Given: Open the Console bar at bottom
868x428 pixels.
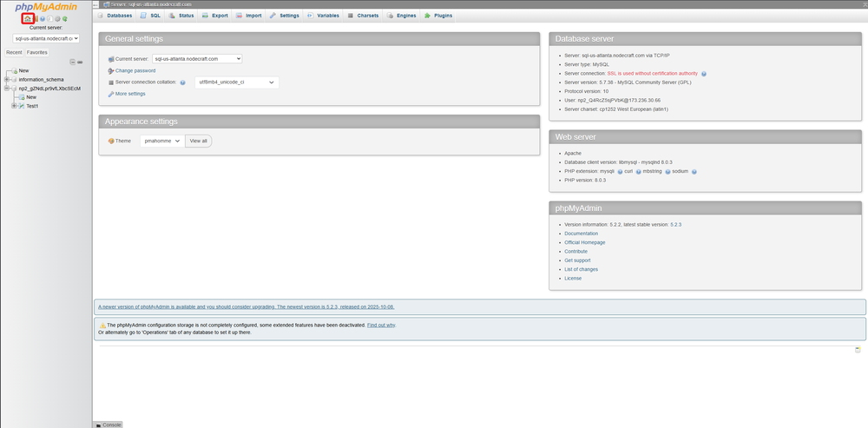Looking at the screenshot, I should 108,425.
